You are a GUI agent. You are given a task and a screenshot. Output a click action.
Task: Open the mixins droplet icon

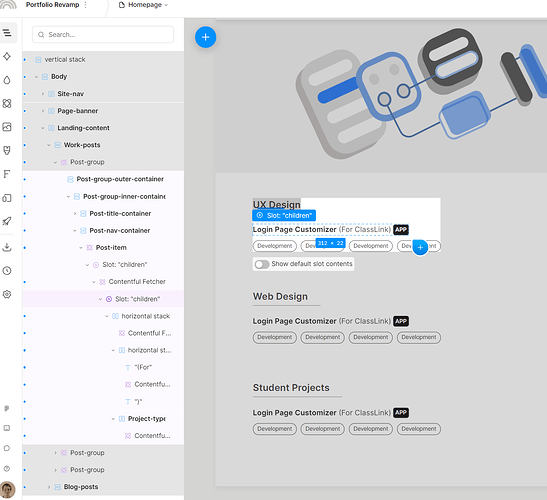tap(7, 80)
